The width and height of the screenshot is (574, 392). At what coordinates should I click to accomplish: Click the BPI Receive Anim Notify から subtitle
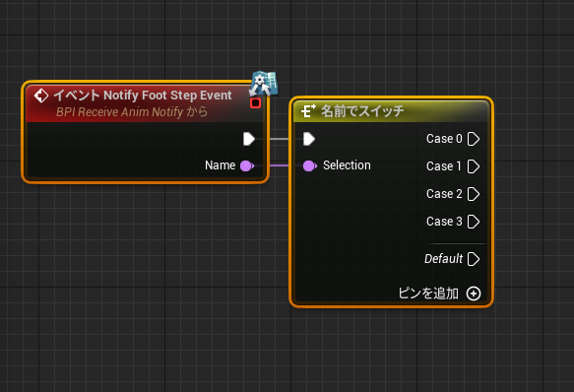click(132, 111)
